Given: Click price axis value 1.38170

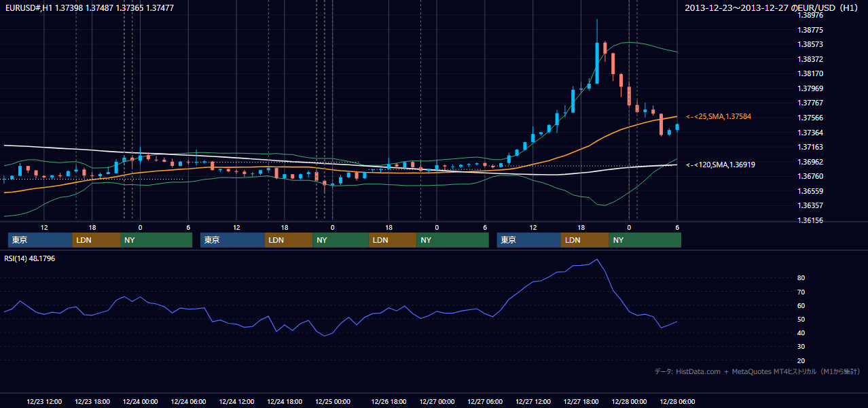Looking at the screenshot, I should (x=811, y=73).
